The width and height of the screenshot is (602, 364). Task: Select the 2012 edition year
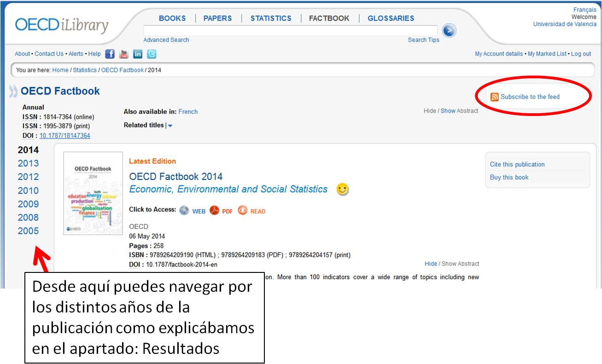point(29,177)
